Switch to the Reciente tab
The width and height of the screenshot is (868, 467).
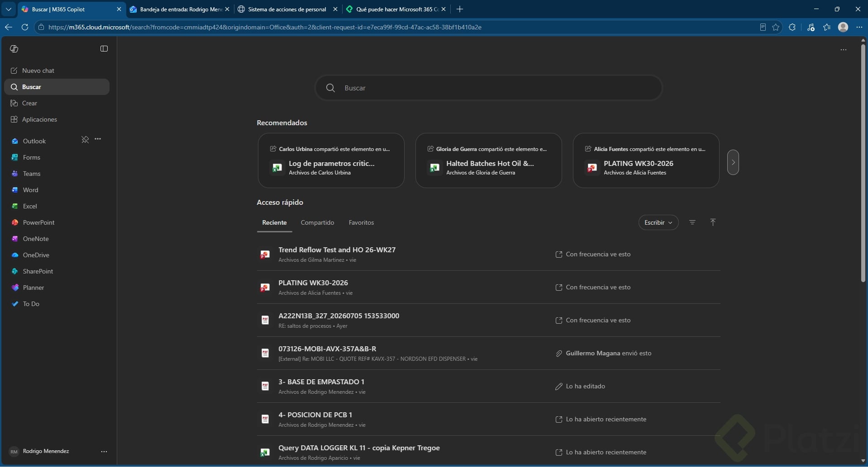[x=274, y=222]
